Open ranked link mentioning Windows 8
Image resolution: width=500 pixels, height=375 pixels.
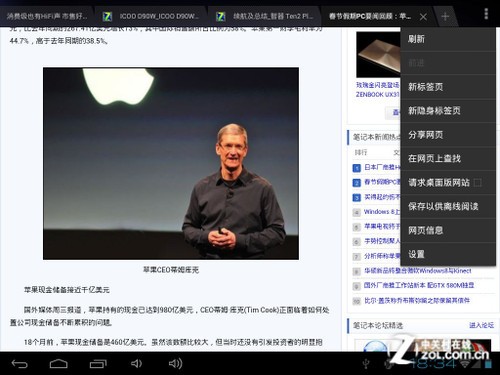(x=382, y=212)
